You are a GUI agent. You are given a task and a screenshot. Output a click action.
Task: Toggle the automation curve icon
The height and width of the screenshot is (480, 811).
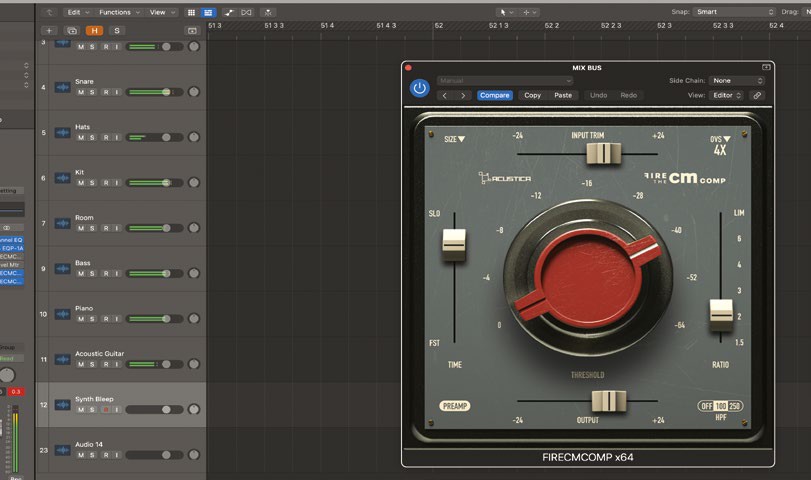[x=229, y=12]
